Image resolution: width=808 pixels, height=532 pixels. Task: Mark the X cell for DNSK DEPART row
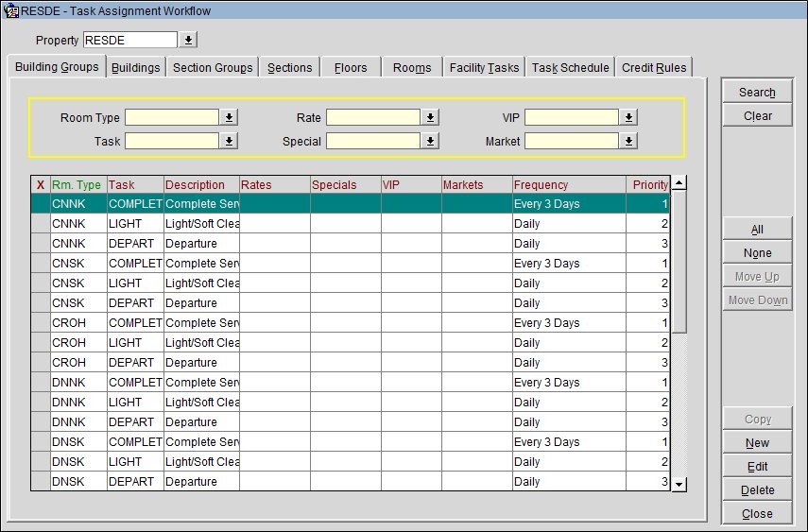pyautogui.click(x=41, y=482)
